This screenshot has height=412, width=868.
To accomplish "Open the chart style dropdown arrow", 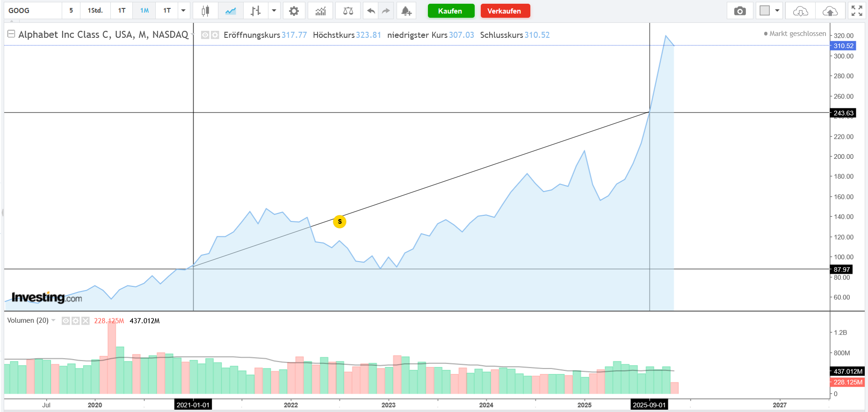I will [x=274, y=11].
